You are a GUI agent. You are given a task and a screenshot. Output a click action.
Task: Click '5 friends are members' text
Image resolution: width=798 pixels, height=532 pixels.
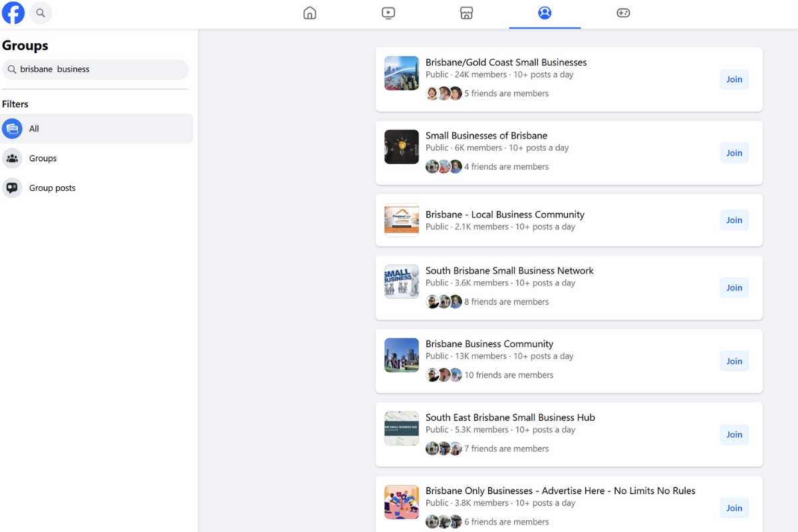pyautogui.click(x=506, y=94)
